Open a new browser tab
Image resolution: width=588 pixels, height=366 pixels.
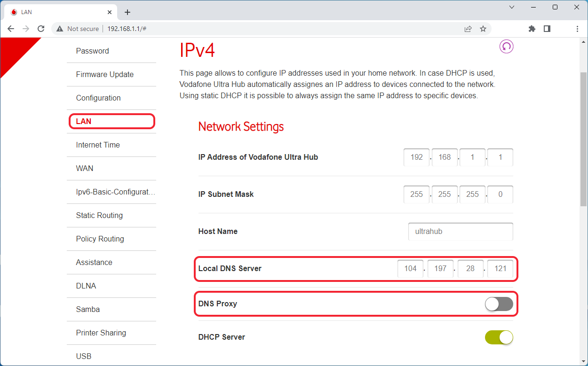(x=127, y=12)
